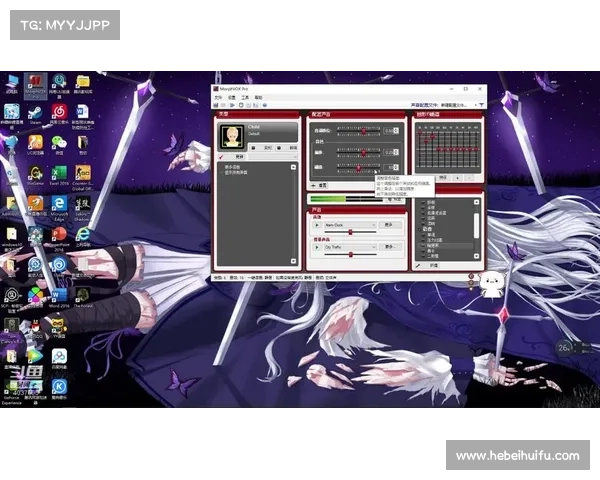Viewport: 600px width, 480px height.
Task: Select the GeForce Experience desktop shortcut
Action: [x=11, y=391]
